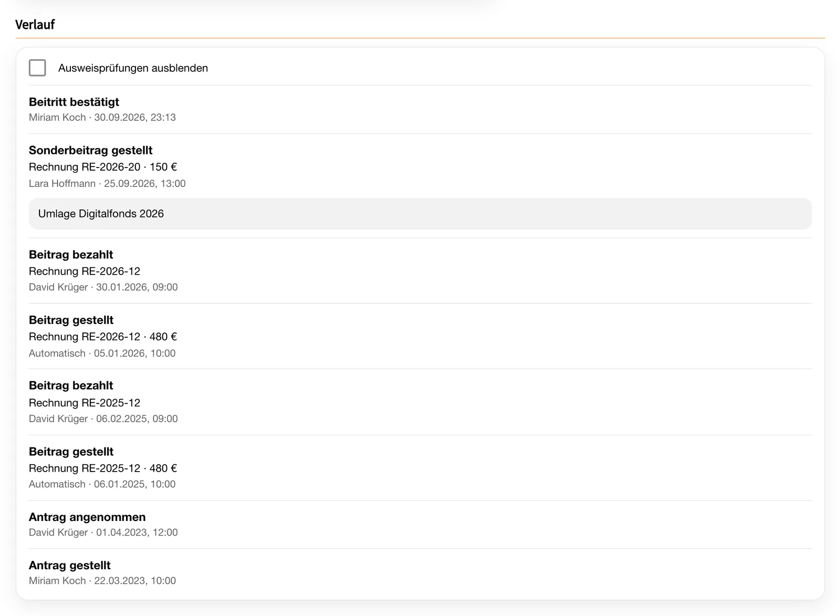Select the Sonderbeitrag gestellt entry title
The image size is (840, 616).
point(90,150)
